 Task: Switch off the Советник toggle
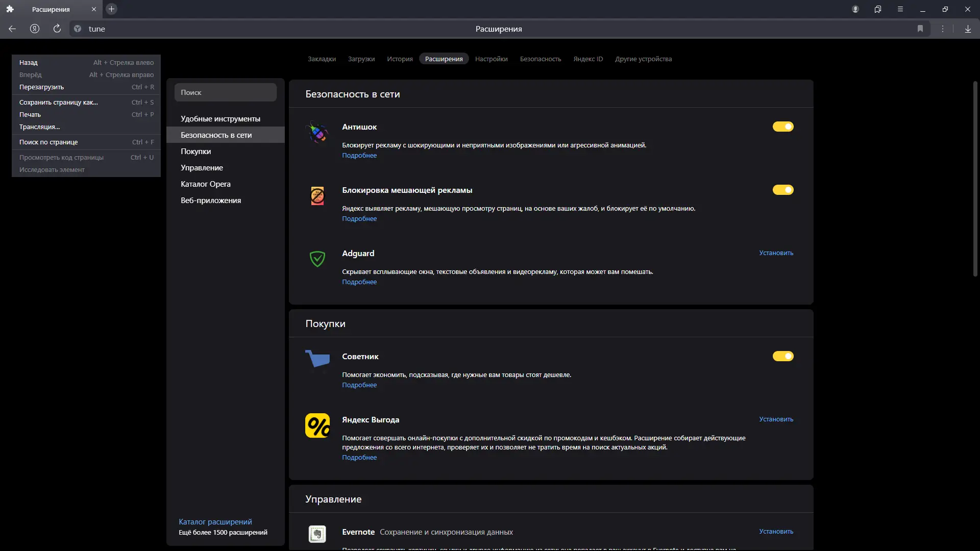pyautogui.click(x=783, y=356)
